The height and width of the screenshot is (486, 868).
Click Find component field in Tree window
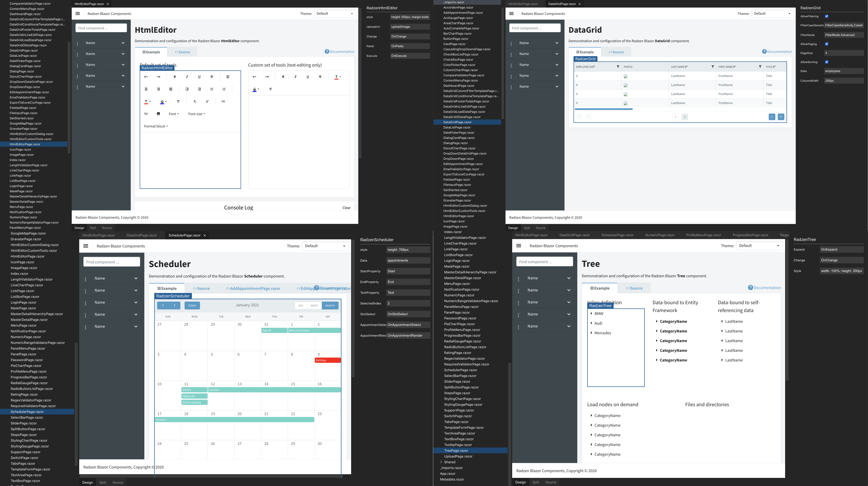[x=545, y=262]
